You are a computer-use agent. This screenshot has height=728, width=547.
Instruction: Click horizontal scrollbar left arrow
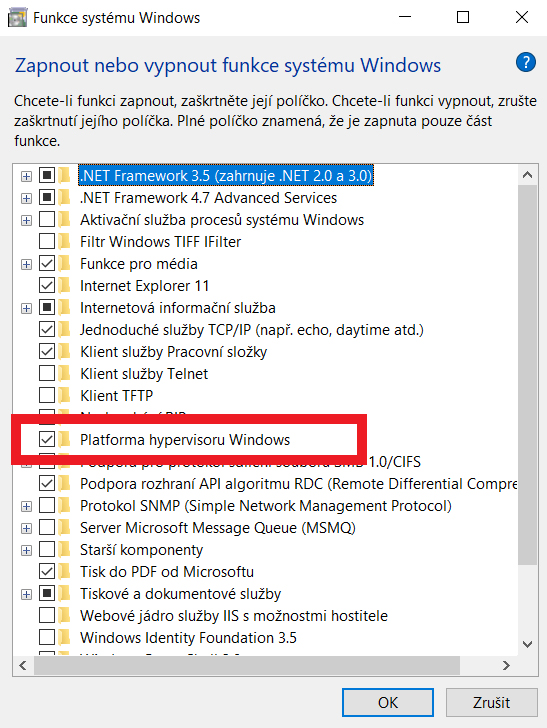coord(23,665)
